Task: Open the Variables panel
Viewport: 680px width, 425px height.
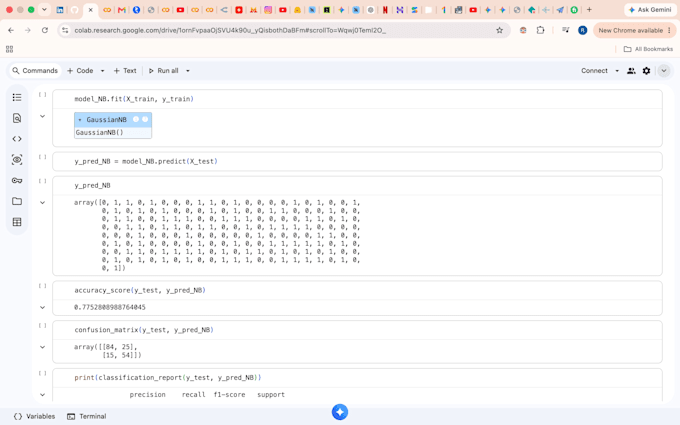Action: 35,416
